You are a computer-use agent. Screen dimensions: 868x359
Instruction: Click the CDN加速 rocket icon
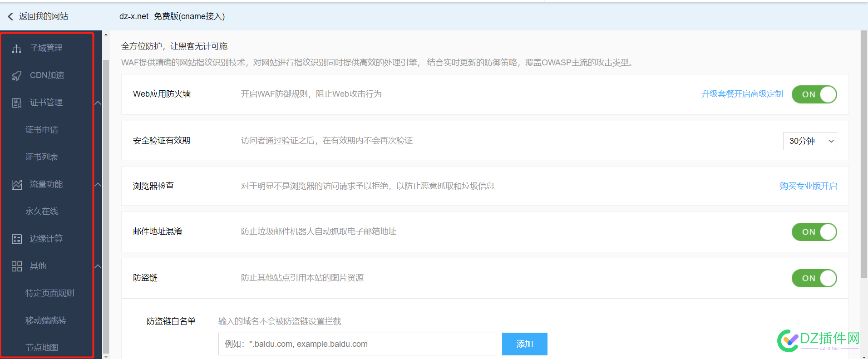17,76
